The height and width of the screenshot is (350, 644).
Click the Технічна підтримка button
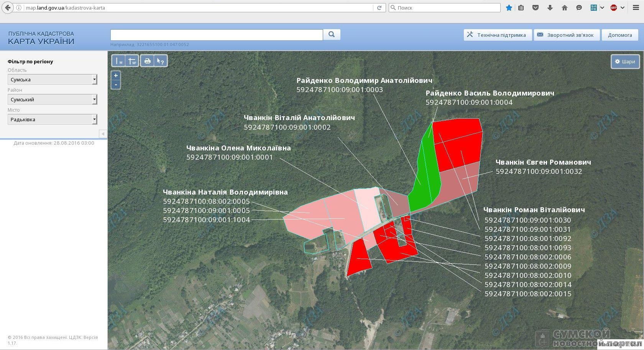click(x=497, y=35)
